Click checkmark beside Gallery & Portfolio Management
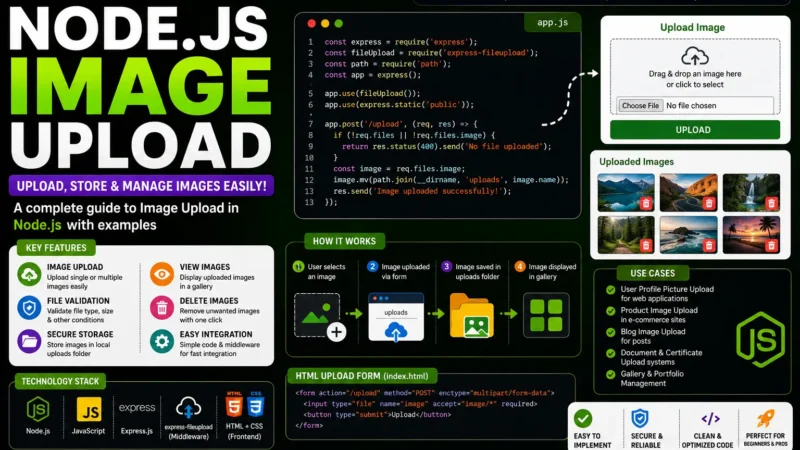This screenshot has height=450, width=800. click(x=610, y=374)
